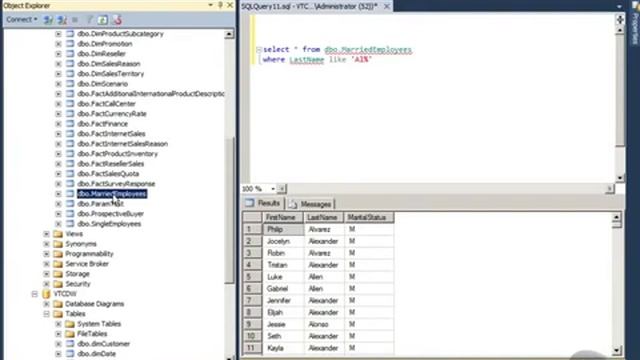Close the SQLQuery11.sql tab
The width and height of the screenshot is (640, 360).
tap(386, 6)
